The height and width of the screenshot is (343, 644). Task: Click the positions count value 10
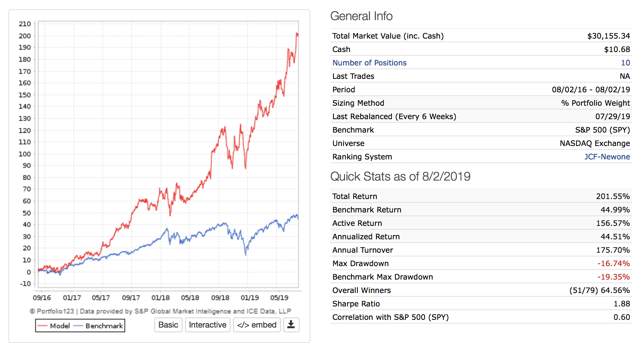pyautogui.click(x=625, y=63)
